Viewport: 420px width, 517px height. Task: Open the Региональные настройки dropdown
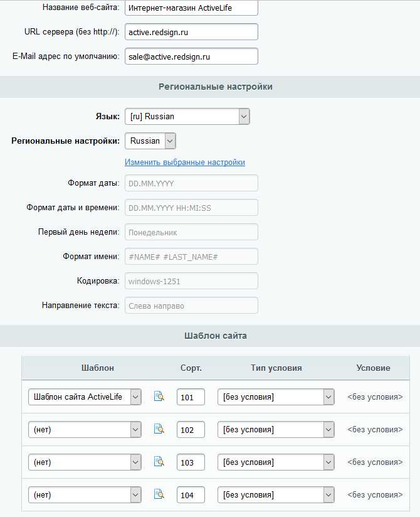pyautogui.click(x=150, y=141)
